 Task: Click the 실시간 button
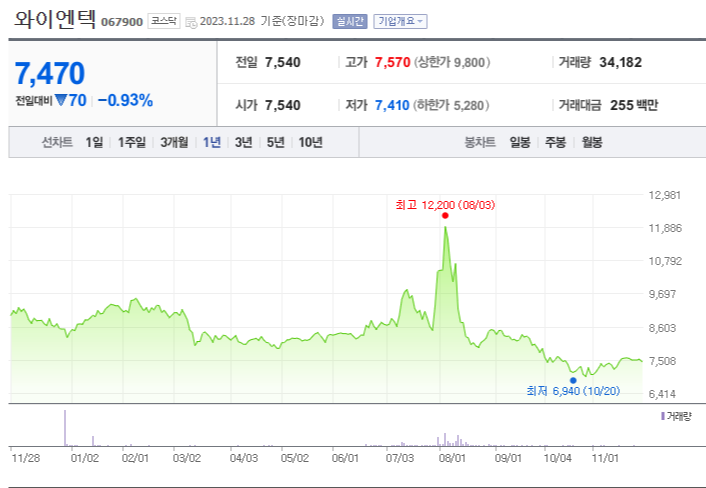click(x=350, y=21)
